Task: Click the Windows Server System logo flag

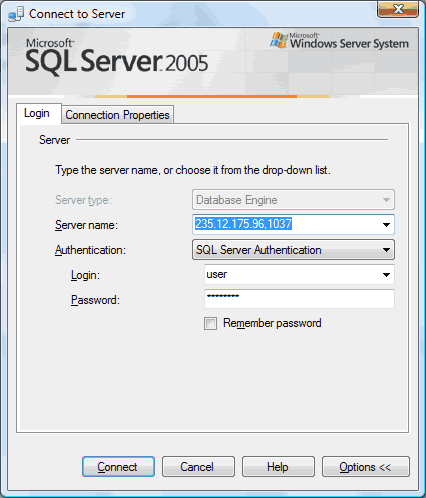Action: click(278, 40)
